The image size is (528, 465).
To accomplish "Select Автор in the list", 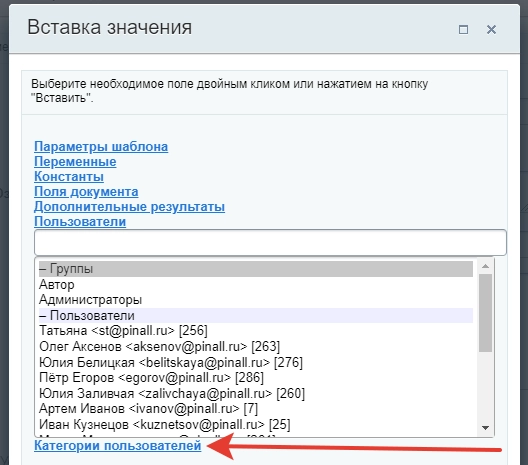I will (256, 285).
